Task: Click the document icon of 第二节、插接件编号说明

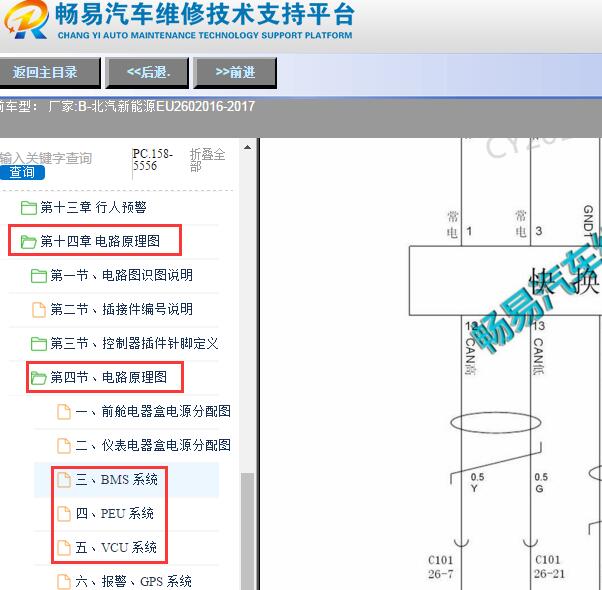Action: 38,310
